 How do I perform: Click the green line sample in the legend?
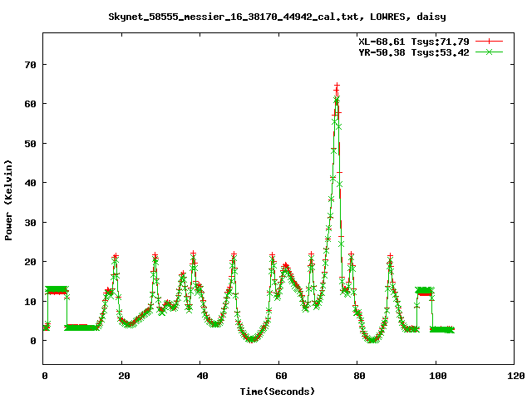point(489,52)
